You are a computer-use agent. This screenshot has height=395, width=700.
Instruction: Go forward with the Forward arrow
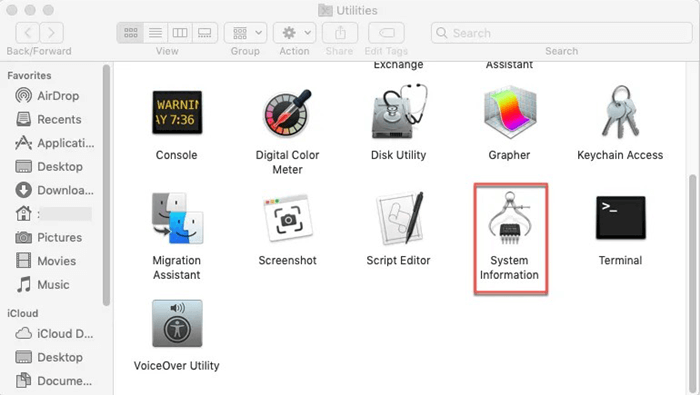click(51, 33)
